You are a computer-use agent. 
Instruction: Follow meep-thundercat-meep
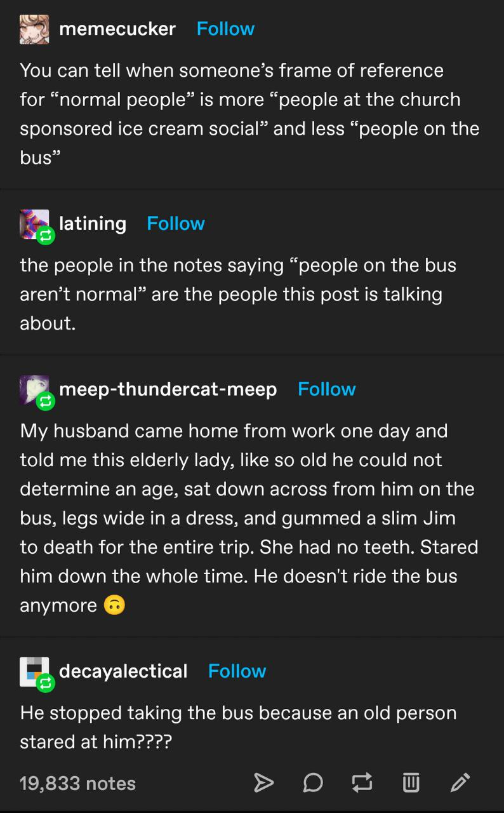tap(327, 389)
